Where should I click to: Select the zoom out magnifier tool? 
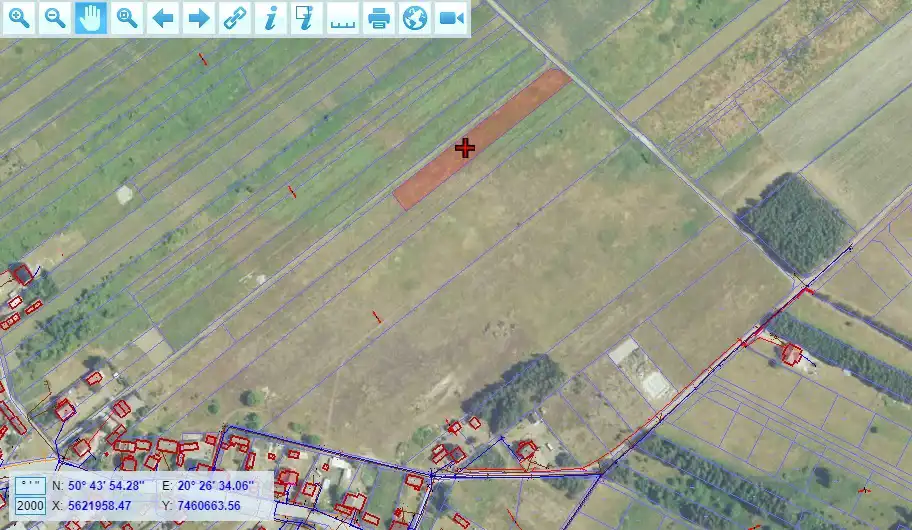(55, 18)
